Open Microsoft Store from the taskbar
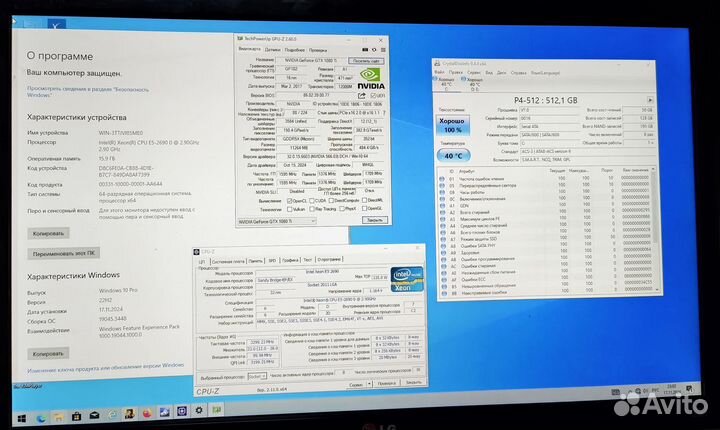This screenshot has height=430, width=720. tap(76, 416)
